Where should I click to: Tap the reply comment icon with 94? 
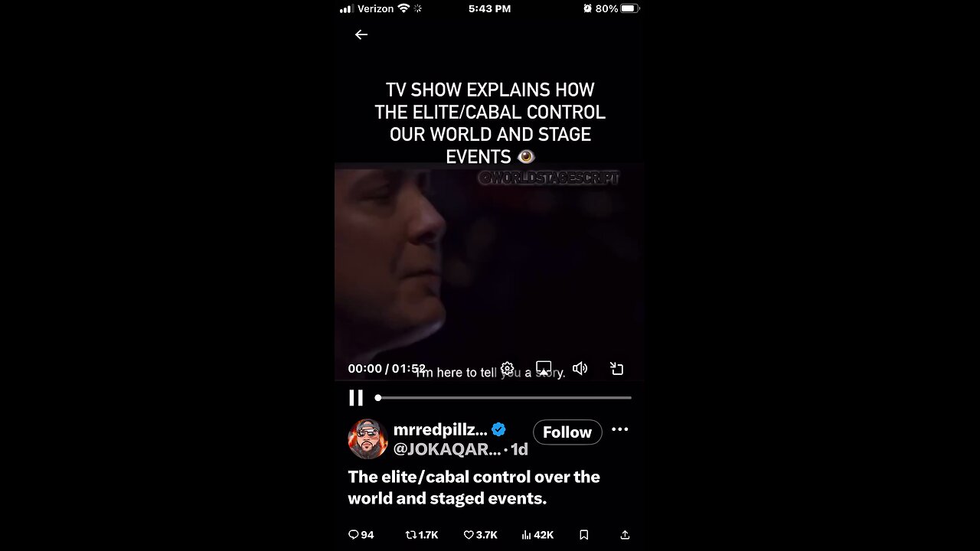coord(361,535)
